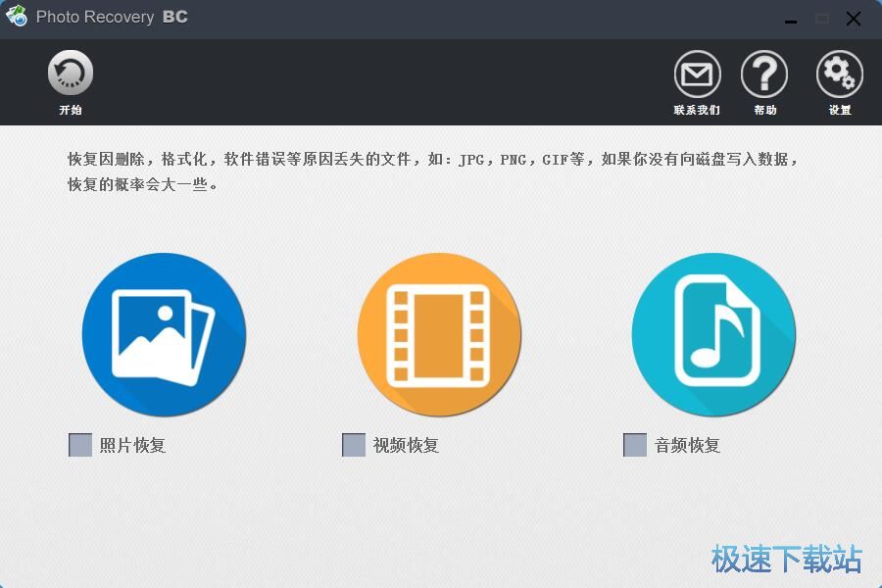The image size is (882, 588).
Task: Enable the 照片恢复 checkbox
Action: 80,445
